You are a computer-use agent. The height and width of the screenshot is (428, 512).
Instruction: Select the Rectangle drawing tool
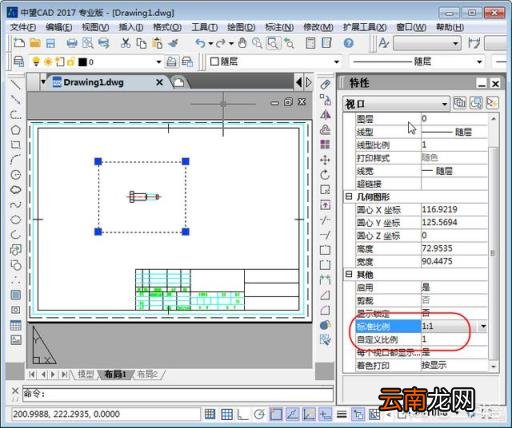[x=16, y=145]
